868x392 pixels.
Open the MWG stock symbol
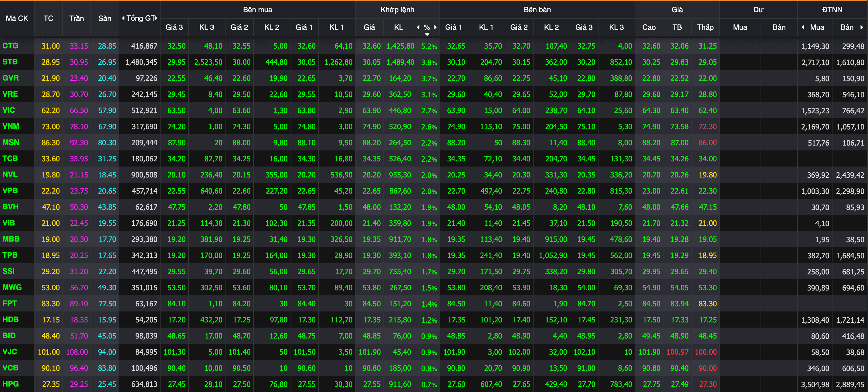point(12,287)
